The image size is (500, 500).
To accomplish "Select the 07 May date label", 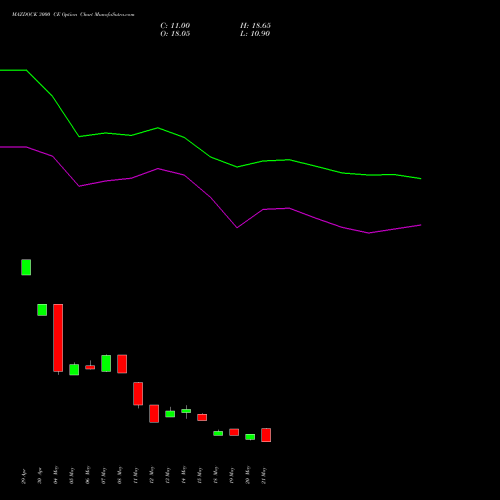I will 104,475.
